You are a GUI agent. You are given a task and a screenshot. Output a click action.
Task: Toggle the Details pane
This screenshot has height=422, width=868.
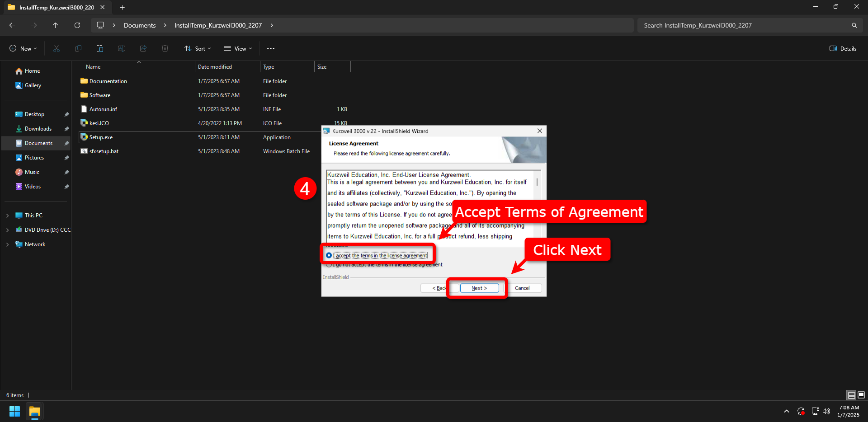click(x=843, y=48)
